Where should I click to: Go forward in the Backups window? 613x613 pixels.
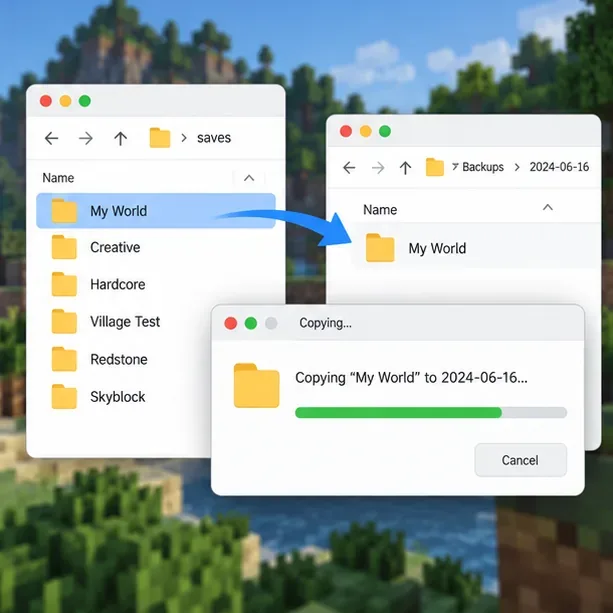[378, 168]
